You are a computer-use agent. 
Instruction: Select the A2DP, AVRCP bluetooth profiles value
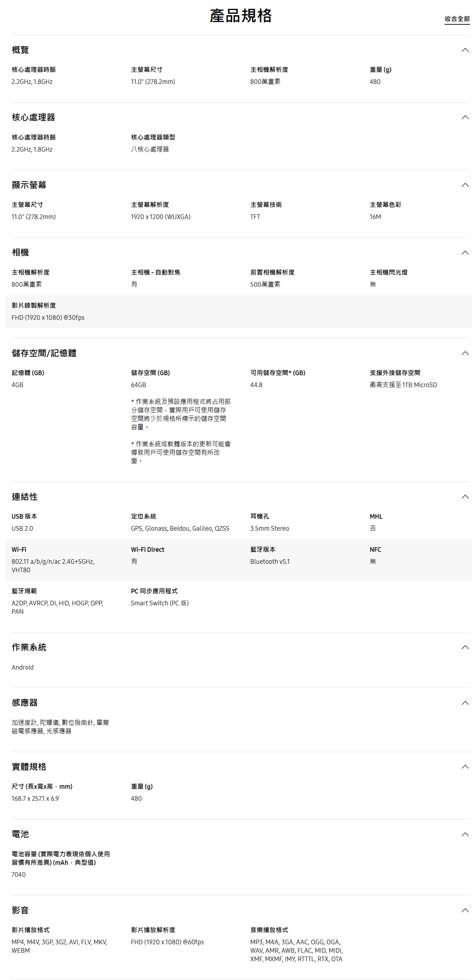tap(57, 607)
